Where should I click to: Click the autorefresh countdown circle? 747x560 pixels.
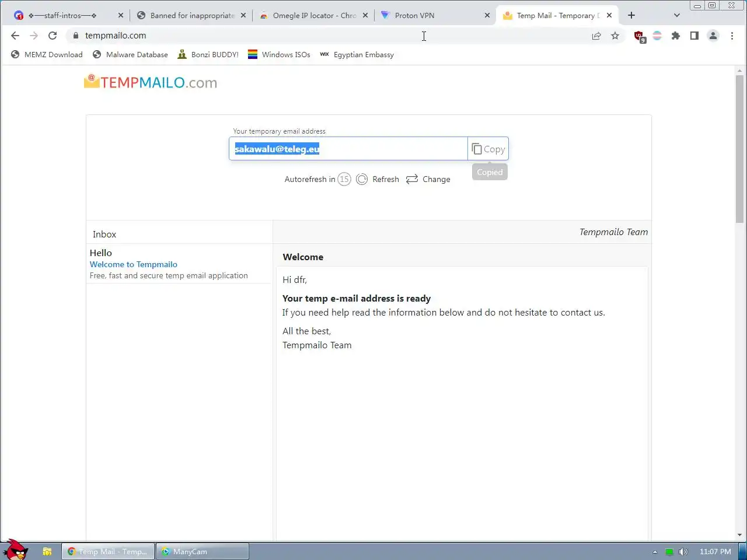pos(344,179)
